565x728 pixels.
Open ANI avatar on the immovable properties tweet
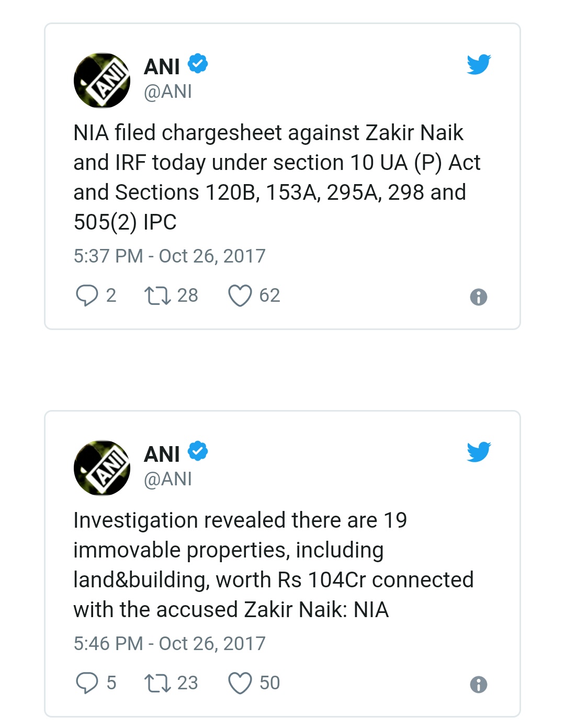coord(102,468)
